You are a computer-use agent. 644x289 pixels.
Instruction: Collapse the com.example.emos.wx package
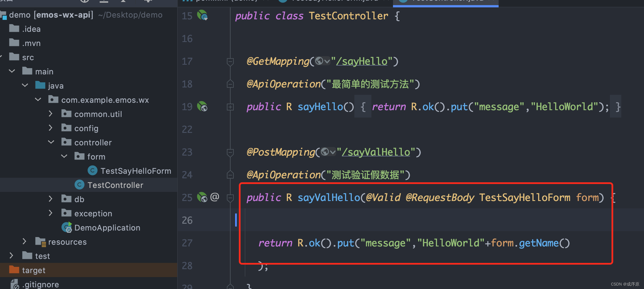click(38, 99)
